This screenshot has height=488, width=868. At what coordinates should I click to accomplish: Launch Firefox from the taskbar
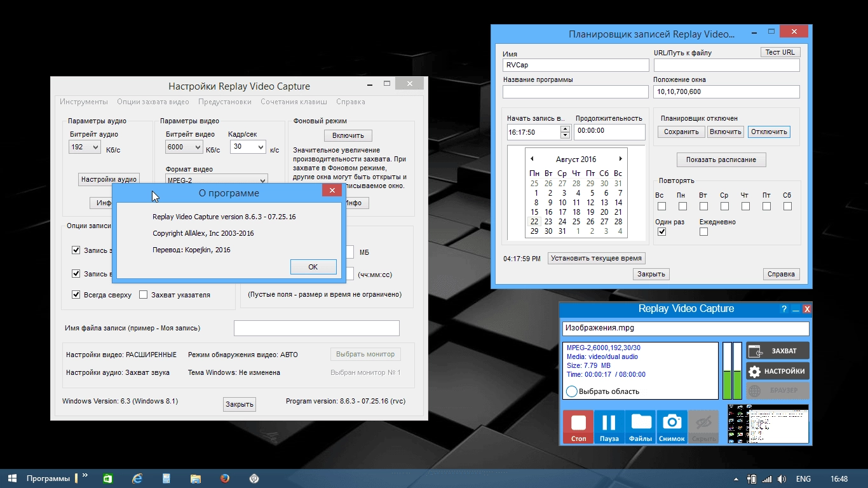click(x=225, y=478)
